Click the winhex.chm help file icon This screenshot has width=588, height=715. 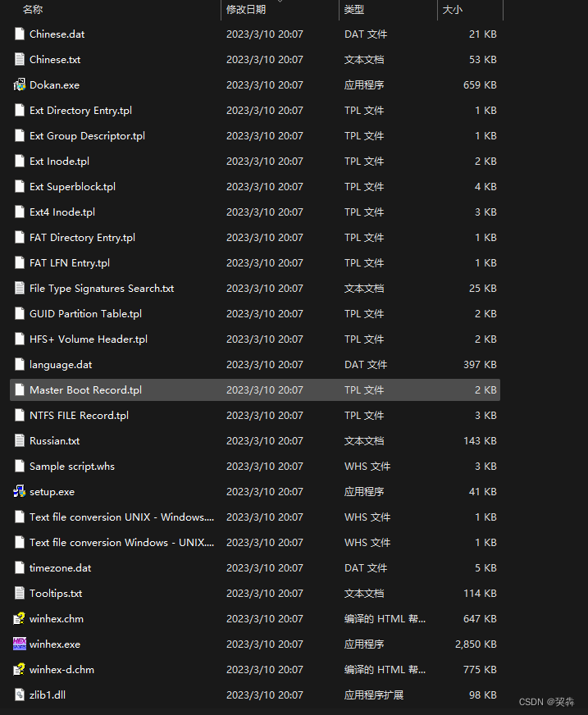click(x=20, y=618)
